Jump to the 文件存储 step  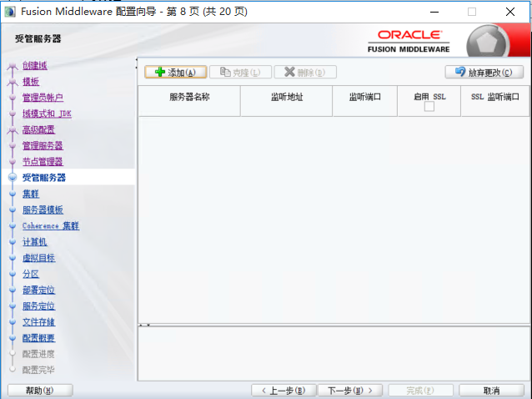(x=38, y=322)
